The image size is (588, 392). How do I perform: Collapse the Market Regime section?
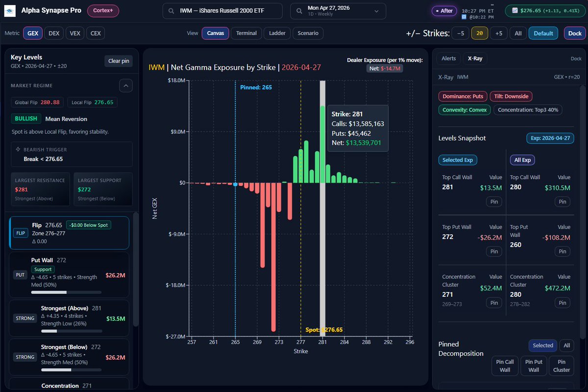pyautogui.click(x=126, y=86)
